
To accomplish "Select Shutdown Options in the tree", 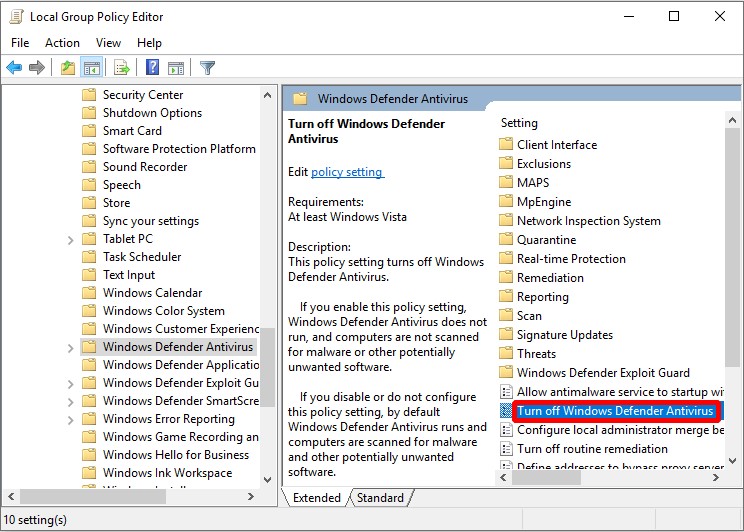I will 152,112.
